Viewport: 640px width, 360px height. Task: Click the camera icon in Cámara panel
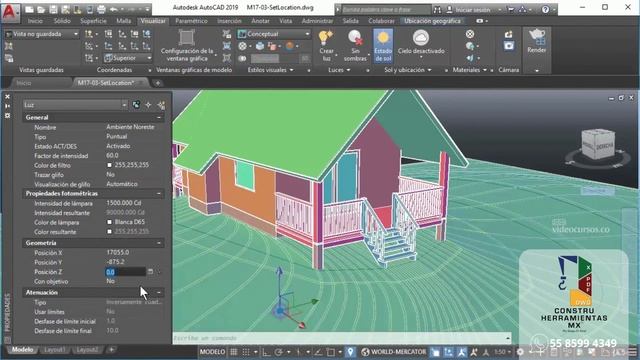[509, 46]
